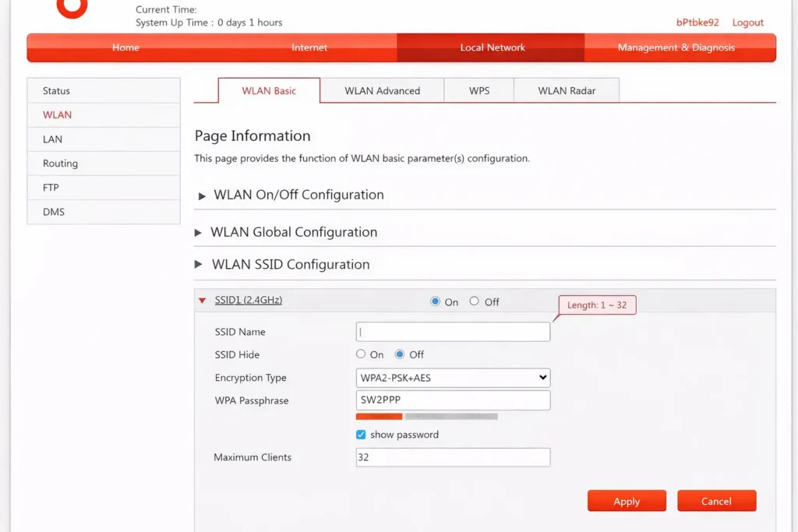Click the SSID Name input field

[453, 332]
